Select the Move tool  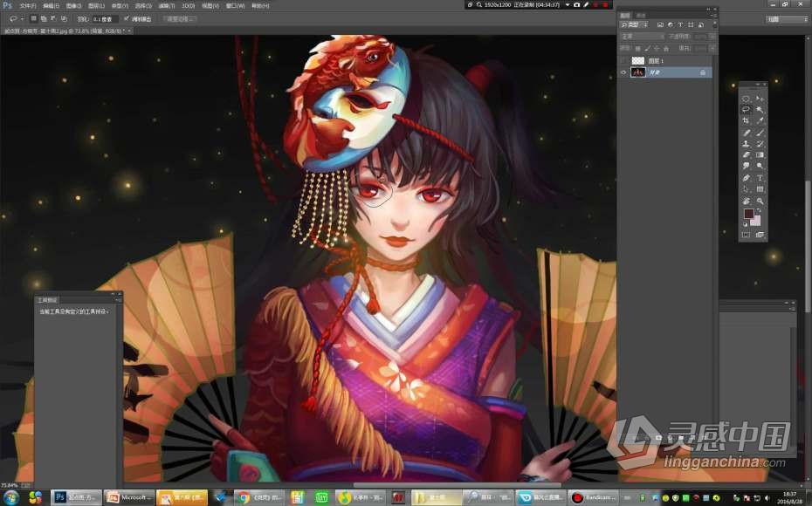click(760, 99)
